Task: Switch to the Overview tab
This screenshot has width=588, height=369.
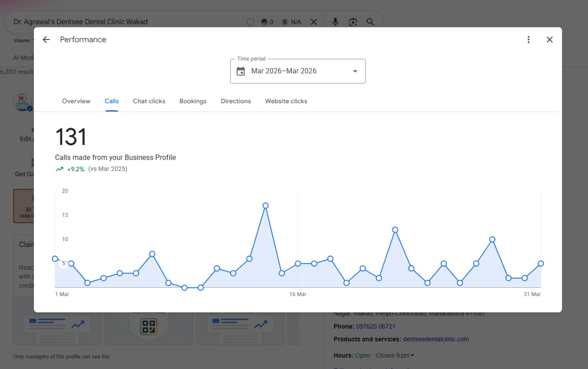Action: coord(76,101)
